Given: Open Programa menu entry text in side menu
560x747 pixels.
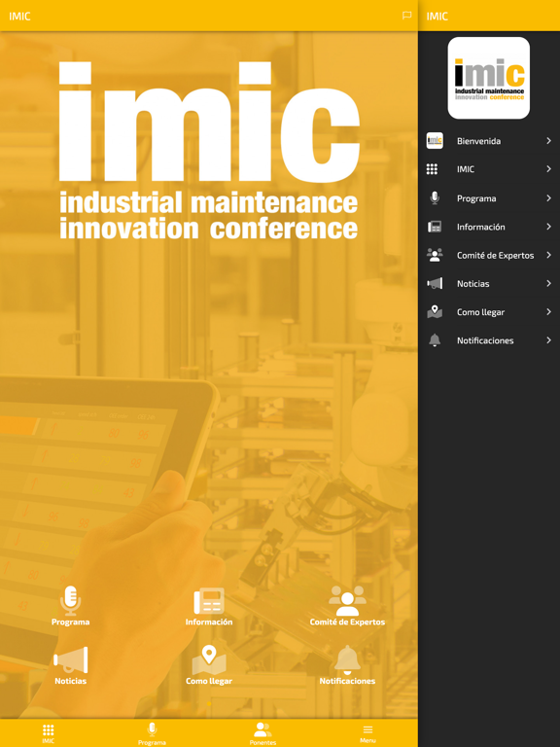Looking at the screenshot, I should click(476, 198).
